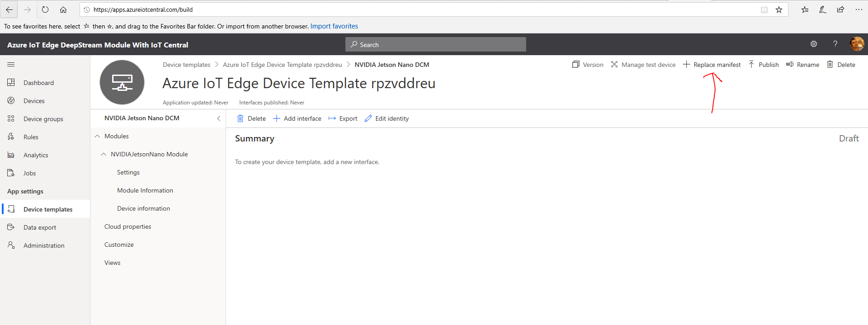Click the Dashboard grid icon
Viewport: 868px width, 325px height.
(11, 82)
